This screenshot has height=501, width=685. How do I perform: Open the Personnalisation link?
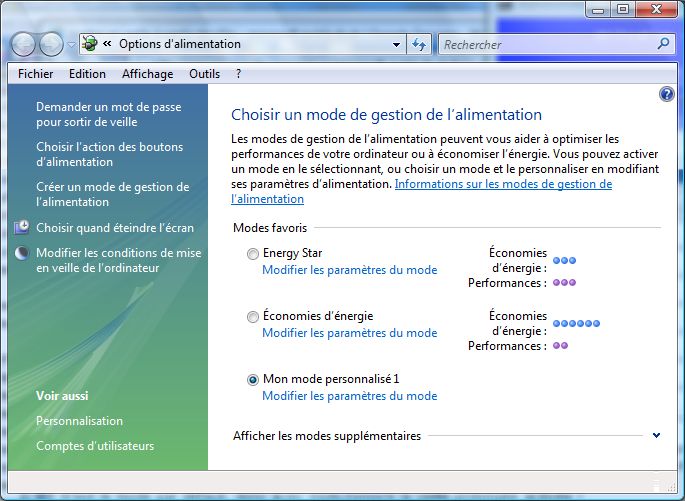click(x=80, y=421)
